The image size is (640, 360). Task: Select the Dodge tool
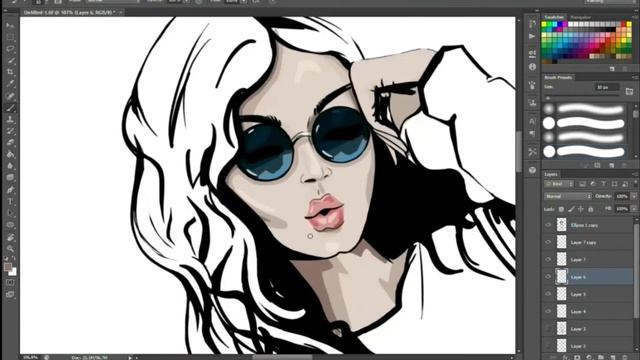[10, 178]
